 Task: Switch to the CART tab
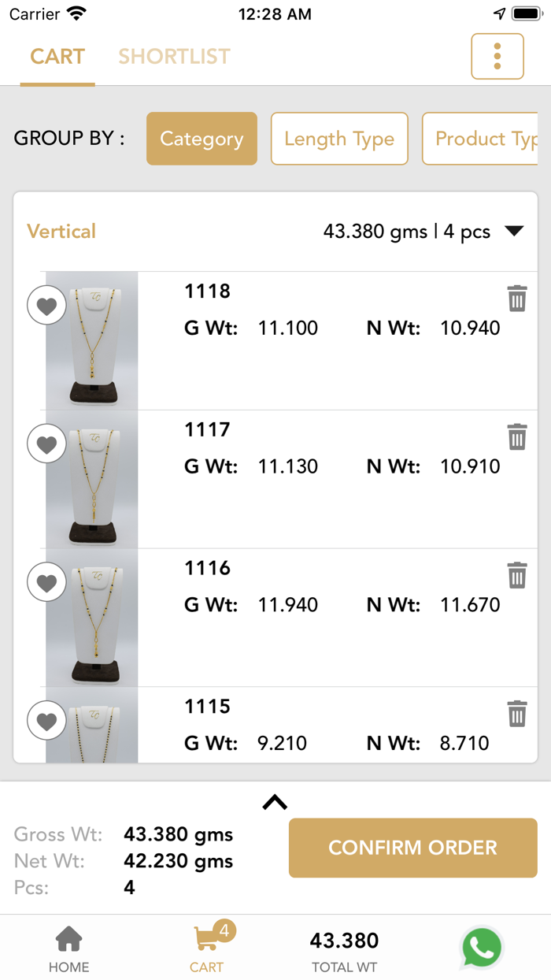[x=57, y=56]
